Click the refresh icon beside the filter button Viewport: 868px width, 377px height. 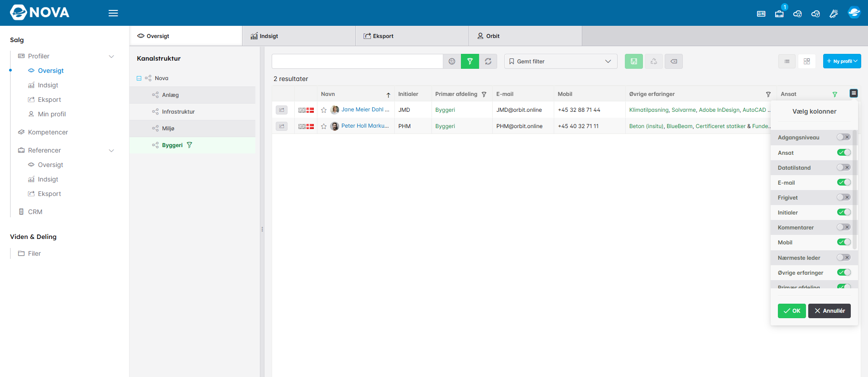tap(488, 61)
